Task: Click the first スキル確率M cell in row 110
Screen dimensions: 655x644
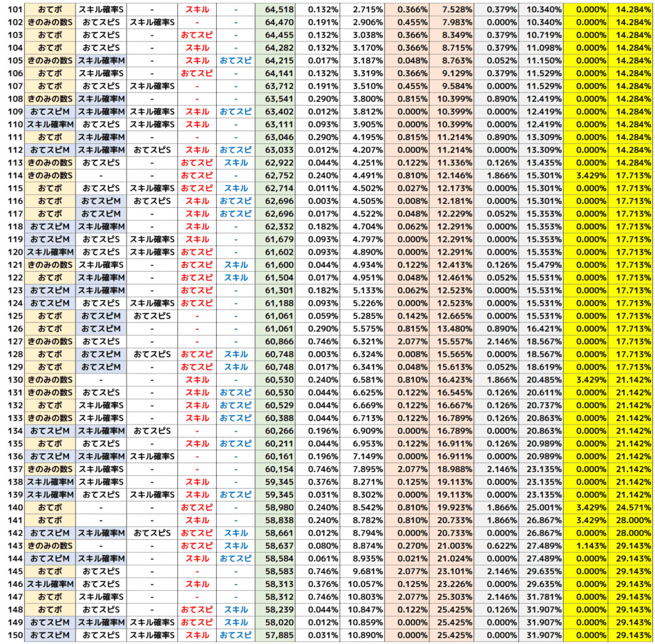Action: (x=51, y=124)
